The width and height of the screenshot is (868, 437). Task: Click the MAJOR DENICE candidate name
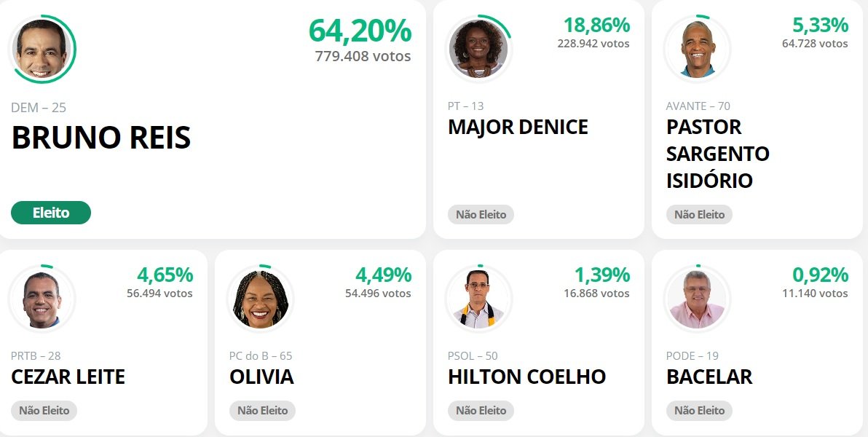pyautogui.click(x=518, y=127)
